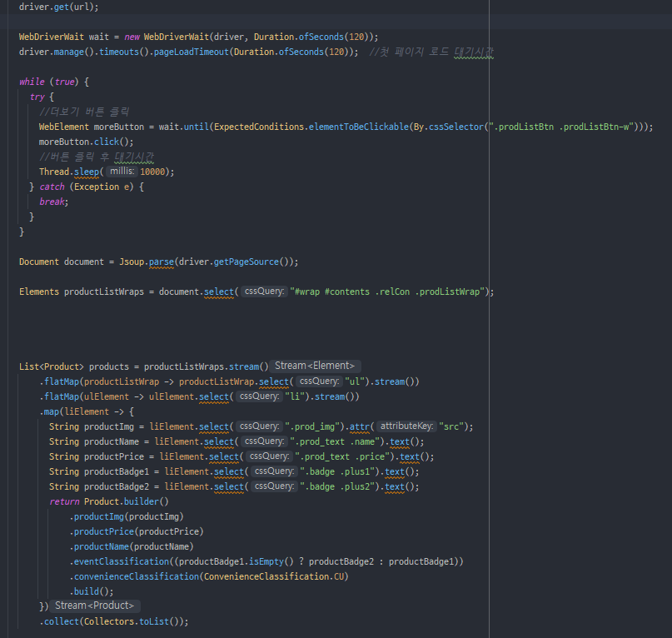672x638 pixels.
Task: Click the 'catch' keyword
Action: [x=52, y=187]
